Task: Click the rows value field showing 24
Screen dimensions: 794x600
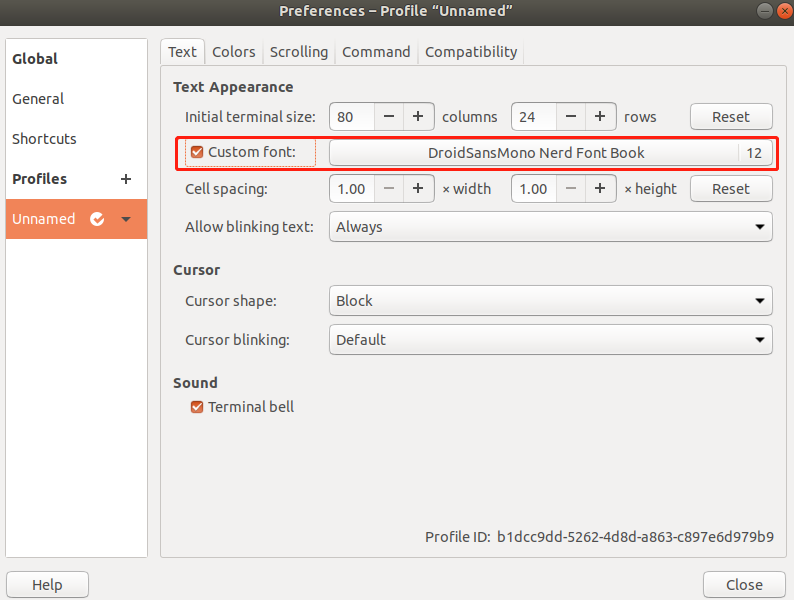Action: point(534,116)
